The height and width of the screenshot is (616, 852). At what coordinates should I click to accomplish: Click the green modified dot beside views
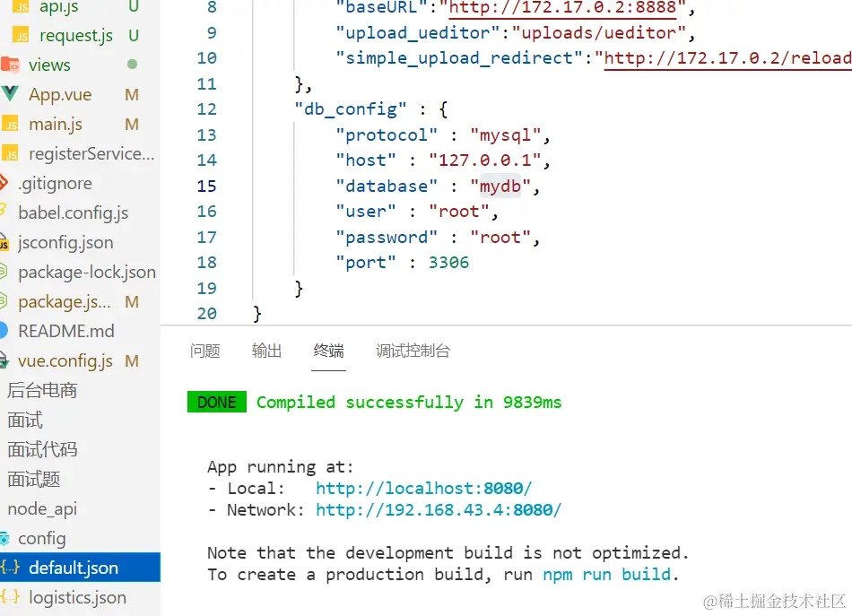tap(132, 65)
